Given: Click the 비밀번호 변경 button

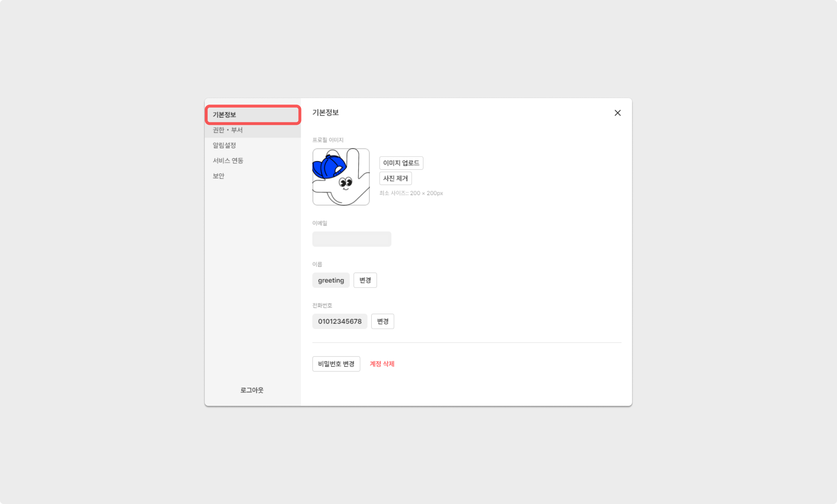Looking at the screenshot, I should pyautogui.click(x=336, y=364).
